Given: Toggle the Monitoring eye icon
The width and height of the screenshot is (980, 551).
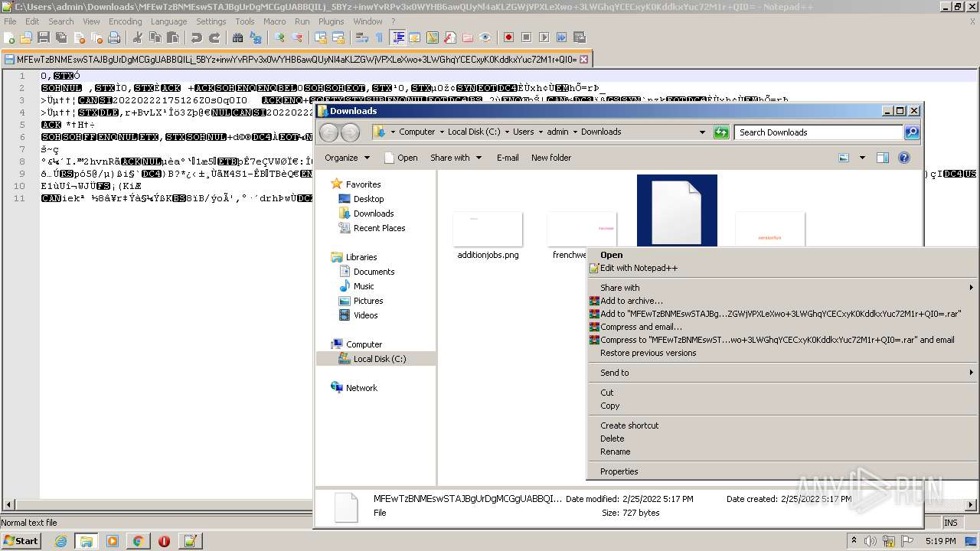Looking at the screenshot, I should tap(485, 37).
